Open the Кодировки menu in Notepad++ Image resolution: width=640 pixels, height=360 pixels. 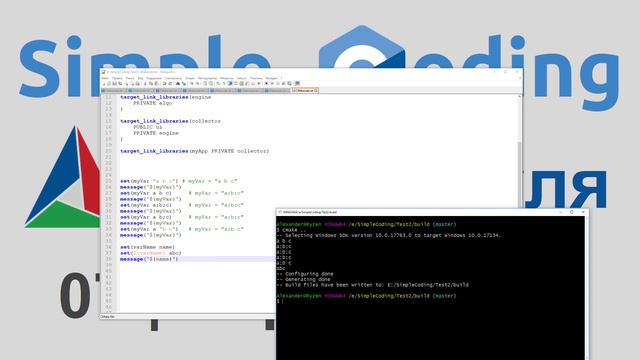[x=154, y=78]
